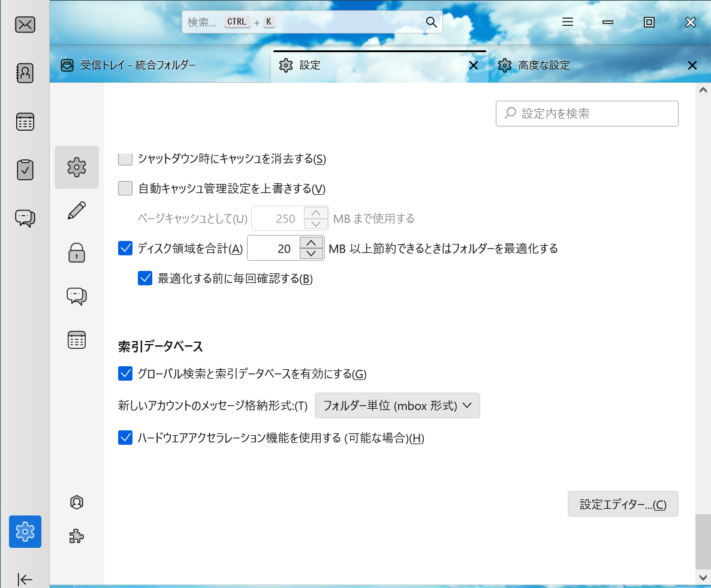
Task: Enable シャットダウン時にキャッシュを消去する
Action: tap(125, 158)
